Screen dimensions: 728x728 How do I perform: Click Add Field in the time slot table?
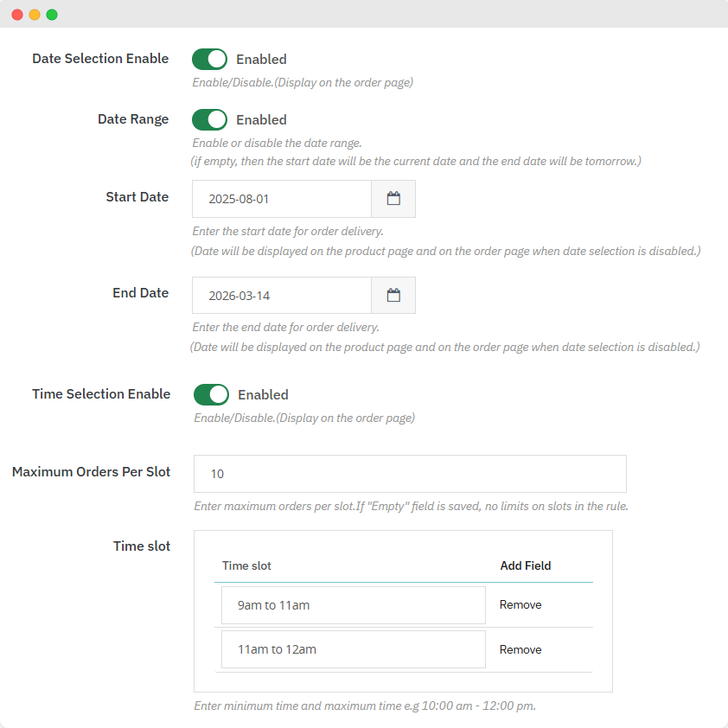(525, 565)
